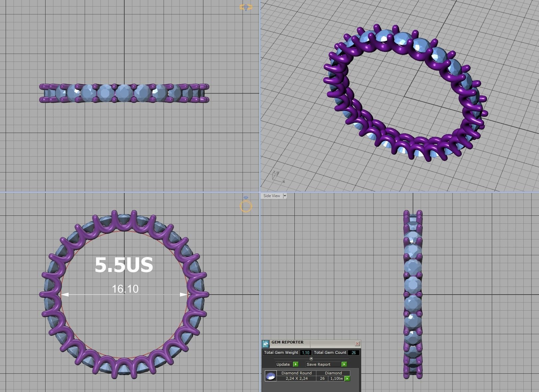Click the '1,10tw' weight cell
The height and width of the screenshot is (392, 539).
[x=337, y=378]
